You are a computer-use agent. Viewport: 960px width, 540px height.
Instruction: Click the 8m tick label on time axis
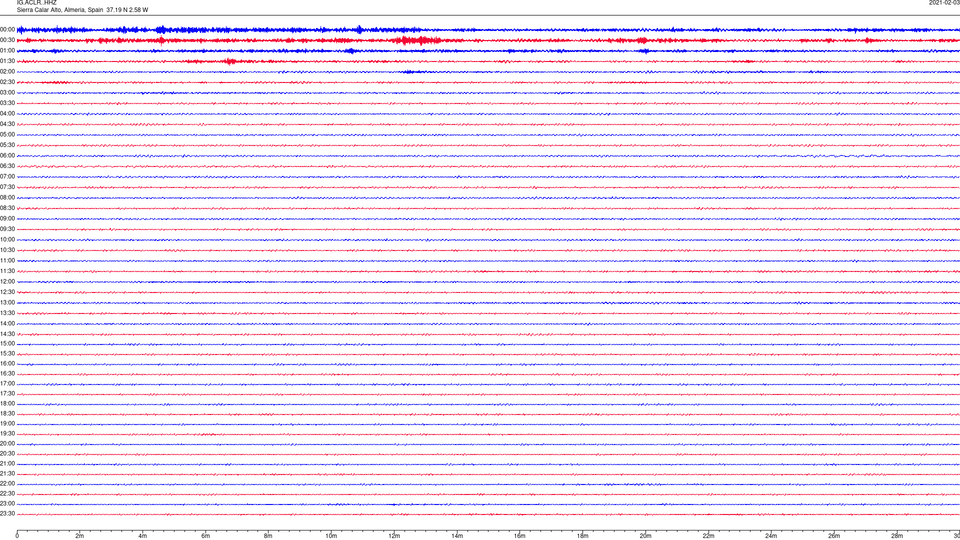pyautogui.click(x=268, y=536)
